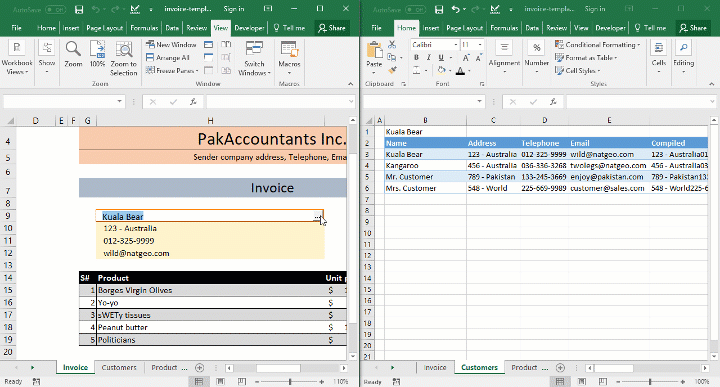
Task: Open Zoom dialog in left window ribbon
Action: pos(73,54)
